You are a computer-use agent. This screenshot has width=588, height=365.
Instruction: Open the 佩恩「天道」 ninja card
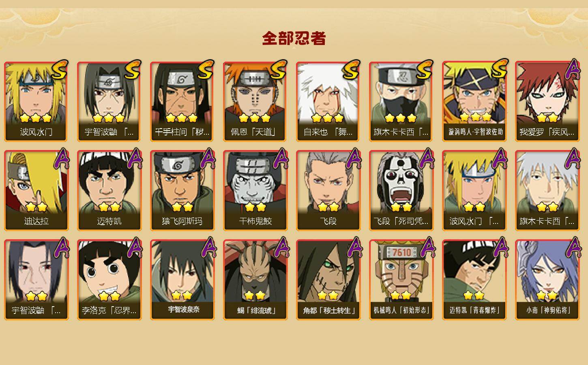[x=255, y=101]
